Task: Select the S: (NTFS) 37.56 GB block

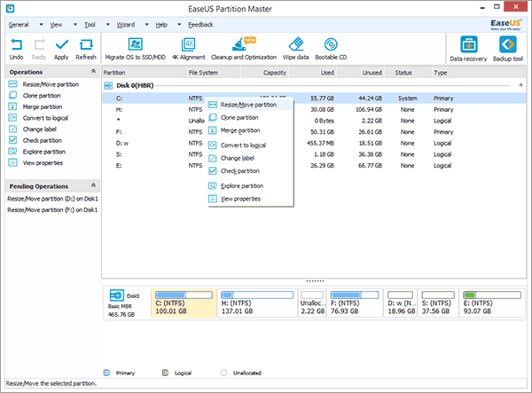Action: pyautogui.click(x=438, y=303)
